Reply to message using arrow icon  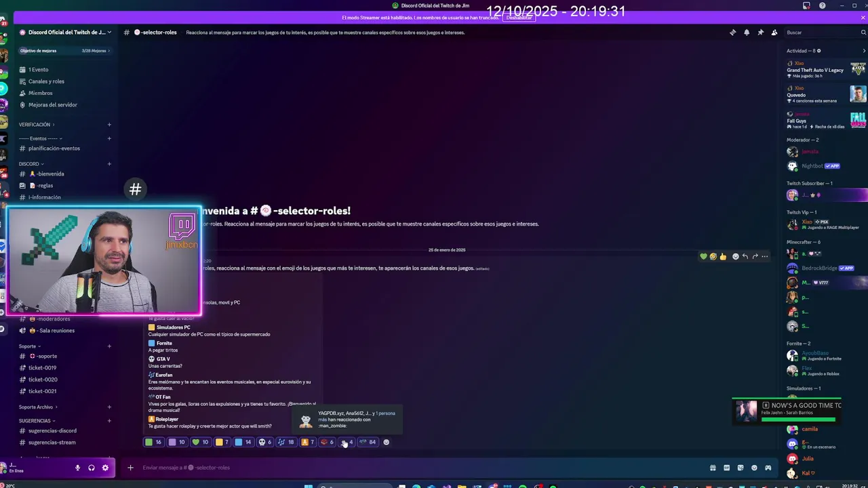click(745, 256)
